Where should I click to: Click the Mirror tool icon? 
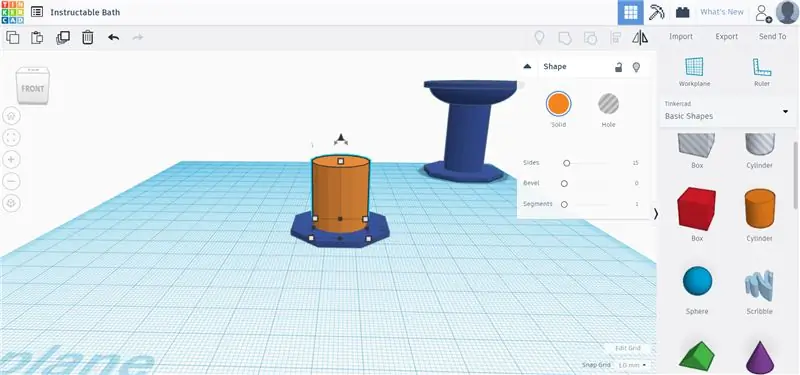pos(640,37)
